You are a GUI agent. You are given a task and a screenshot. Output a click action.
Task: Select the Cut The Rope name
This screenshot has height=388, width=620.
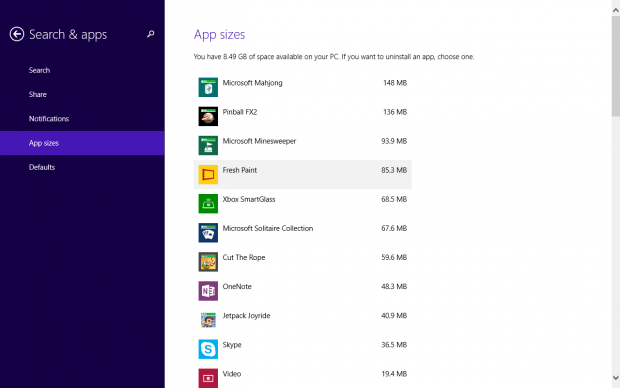pos(244,257)
